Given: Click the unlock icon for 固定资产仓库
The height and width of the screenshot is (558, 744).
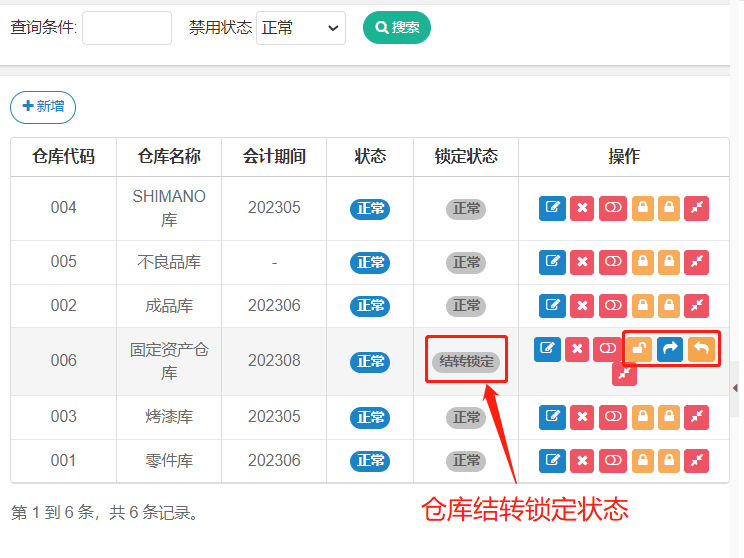Looking at the screenshot, I should click(x=638, y=348).
